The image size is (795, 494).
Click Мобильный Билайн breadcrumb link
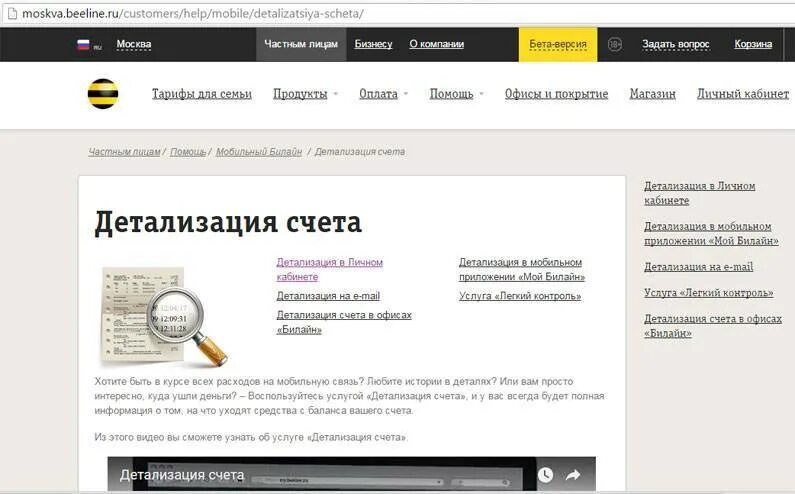(259, 152)
